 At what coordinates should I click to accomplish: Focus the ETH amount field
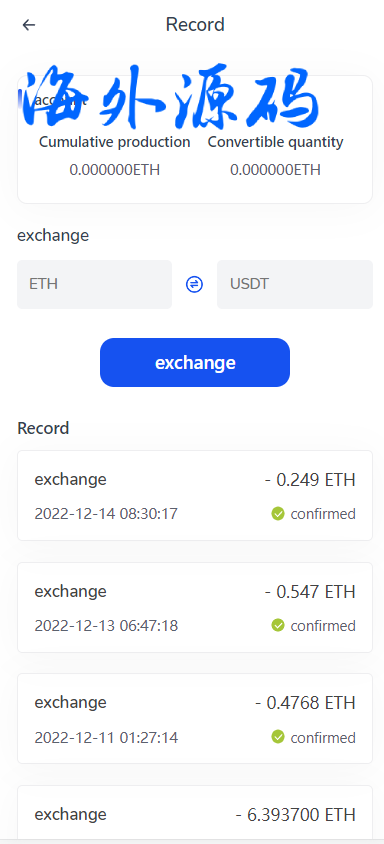click(x=94, y=284)
